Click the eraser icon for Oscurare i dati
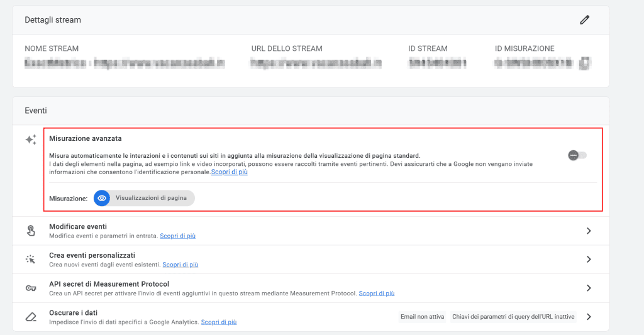 pyautogui.click(x=31, y=316)
